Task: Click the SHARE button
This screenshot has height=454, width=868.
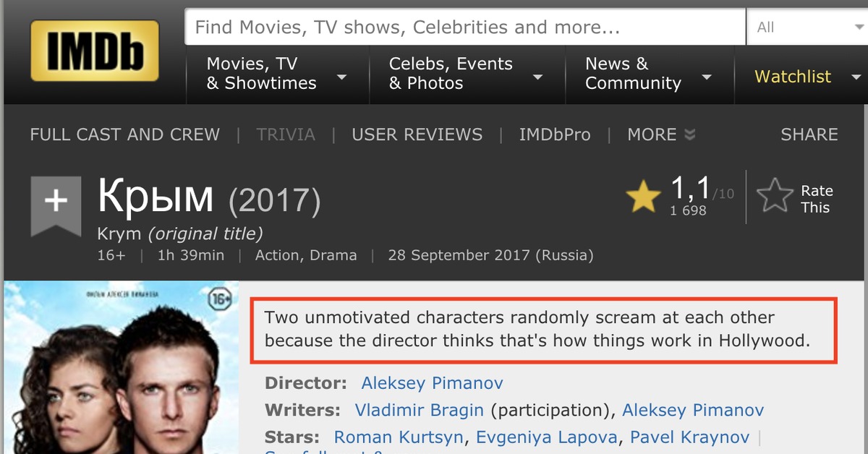Action: 809,134
